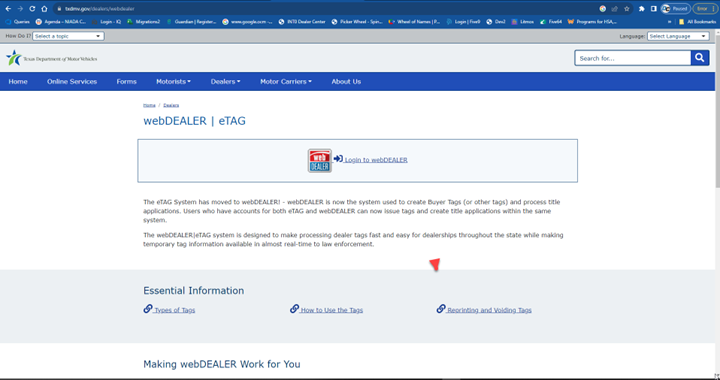Reload the page with the refresh icon

(x=32, y=9)
